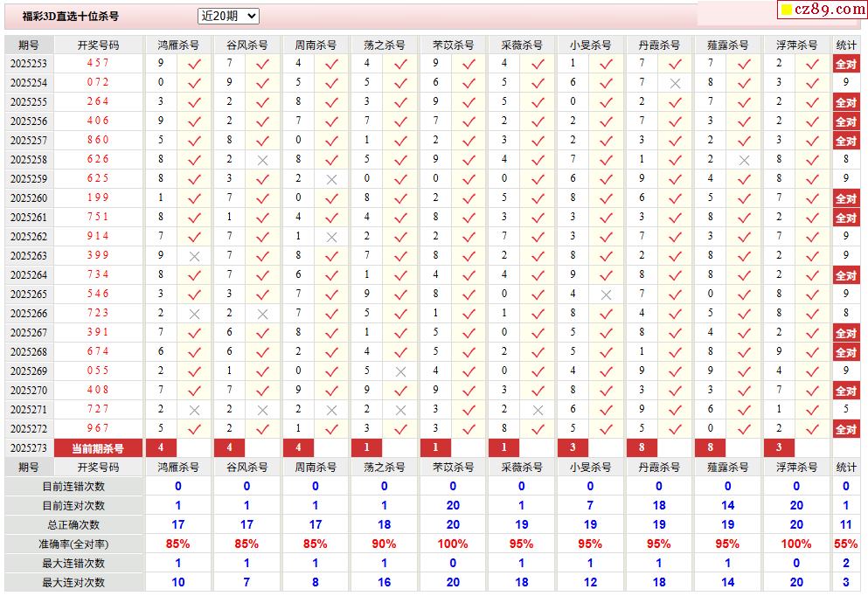The image size is (868, 596).
Task: Click the 全对 badge in row 2025253
Action: click(845, 64)
